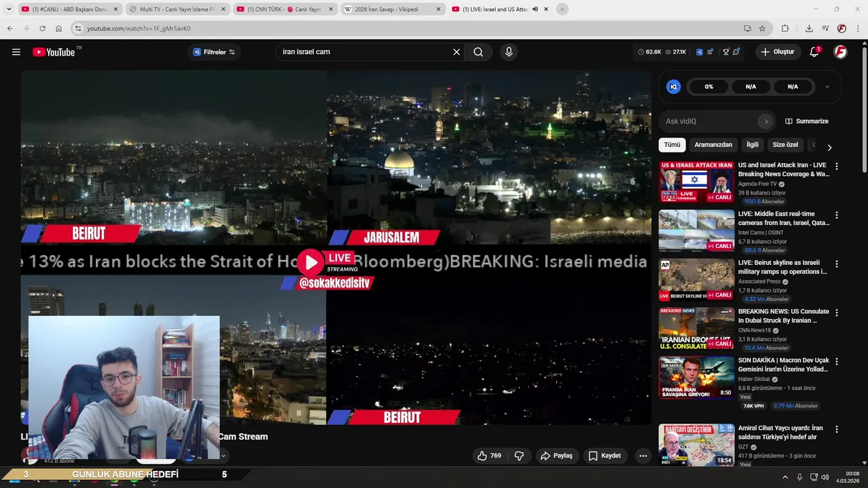Image resolution: width=868 pixels, height=488 pixels.
Task: Open options for Amiral Cihat Yaycı video
Action: tap(836, 430)
